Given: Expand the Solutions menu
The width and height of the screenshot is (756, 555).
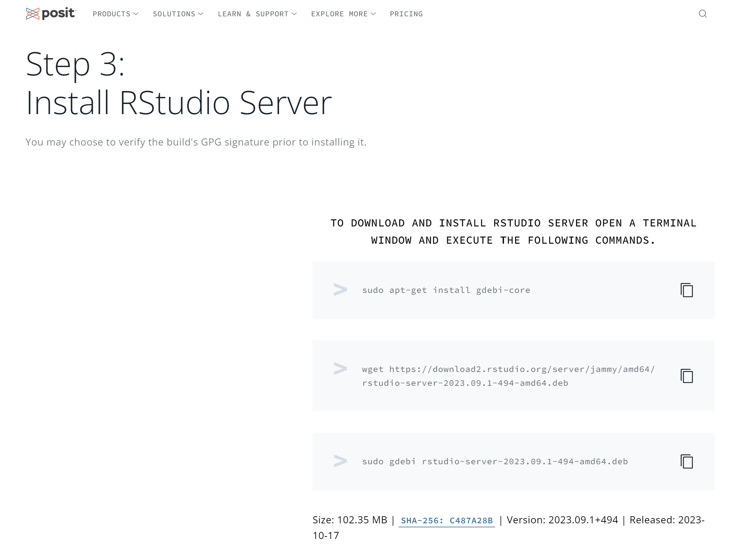Looking at the screenshot, I should click(178, 14).
